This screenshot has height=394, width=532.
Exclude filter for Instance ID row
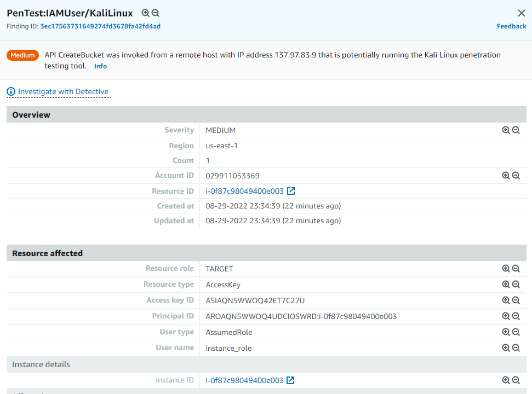click(x=516, y=380)
